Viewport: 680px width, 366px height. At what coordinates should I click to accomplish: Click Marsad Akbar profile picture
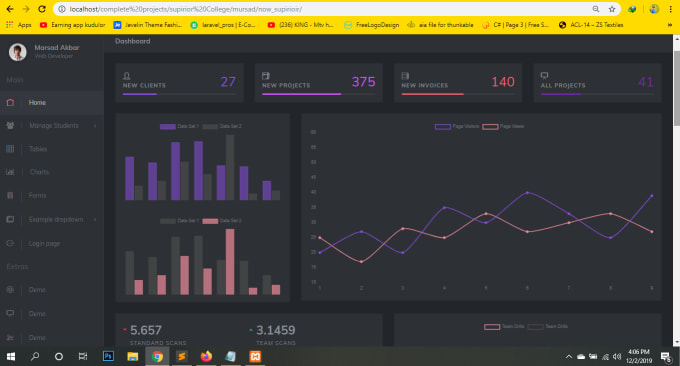pyautogui.click(x=18, y=52)
